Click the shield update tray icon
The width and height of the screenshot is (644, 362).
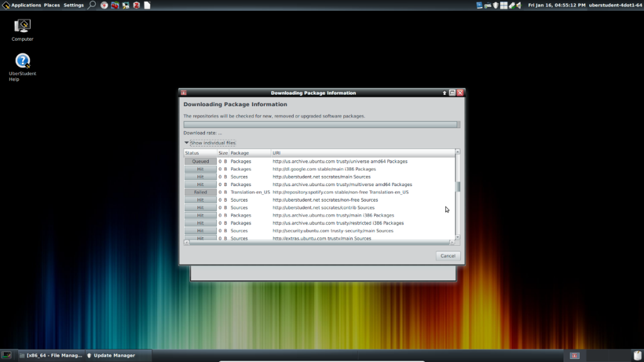[496, 5]
